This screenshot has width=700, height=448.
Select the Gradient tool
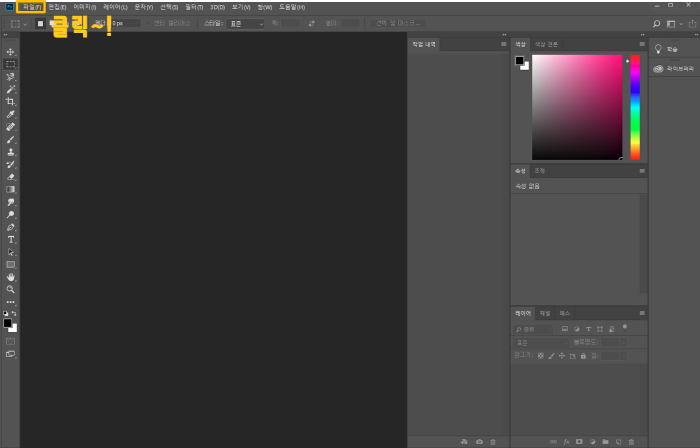click(x=10, y=190)
